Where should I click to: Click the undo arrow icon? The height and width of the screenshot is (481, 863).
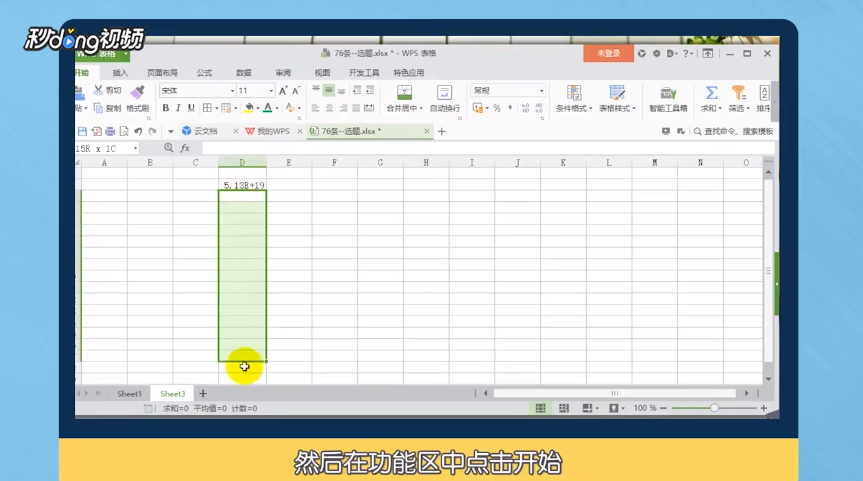pos(138,131)
